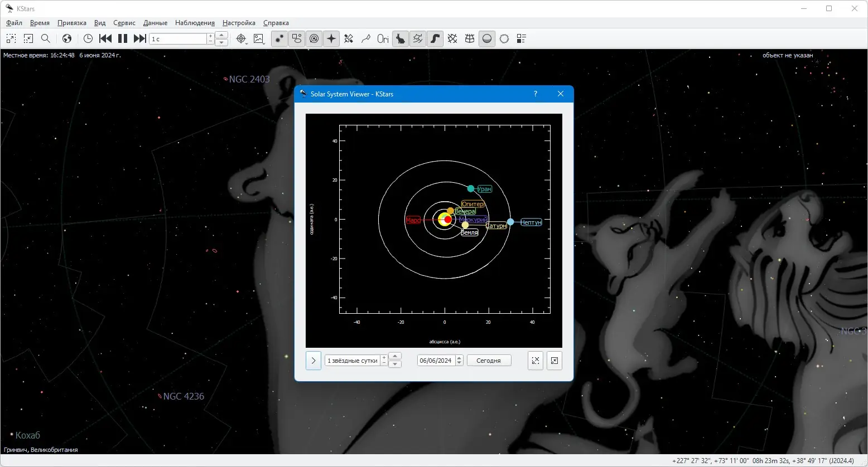Image resolution: width=868 pixels, height=467 pixels.
Task: Click the Find Object magnifier icon
Action: [x=46, y=38]
